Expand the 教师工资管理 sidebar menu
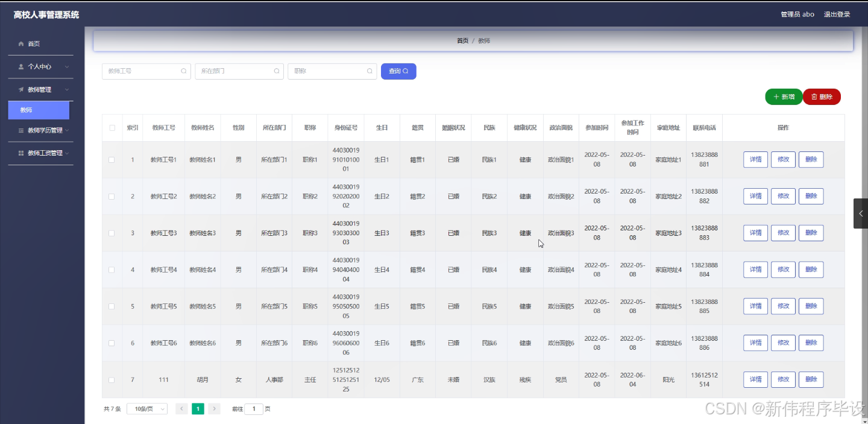The height and width of the screenshot is (424, 868). pos(41,153)
